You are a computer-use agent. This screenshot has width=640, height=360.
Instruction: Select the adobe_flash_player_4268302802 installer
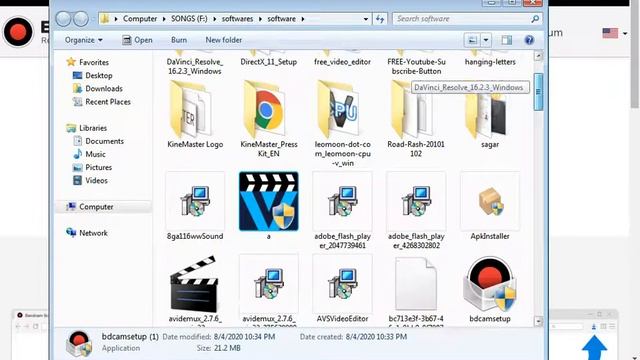click(416, 201)
